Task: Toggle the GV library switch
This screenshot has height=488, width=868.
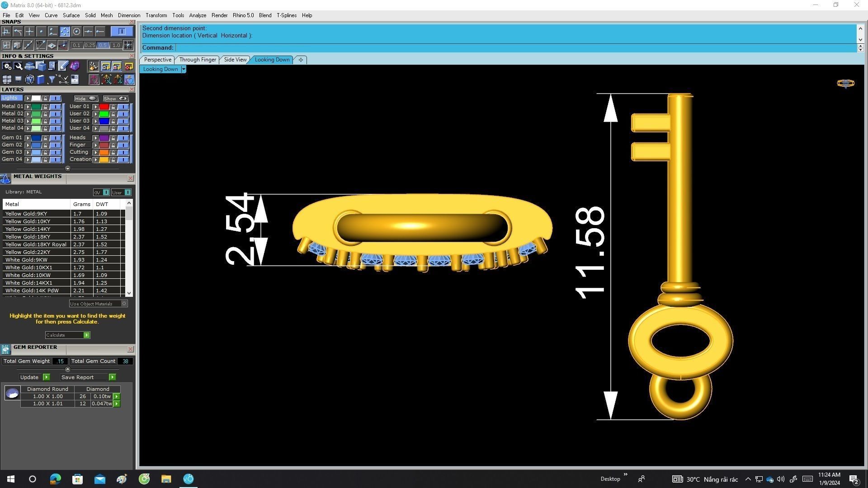Action: pos(105,192)
